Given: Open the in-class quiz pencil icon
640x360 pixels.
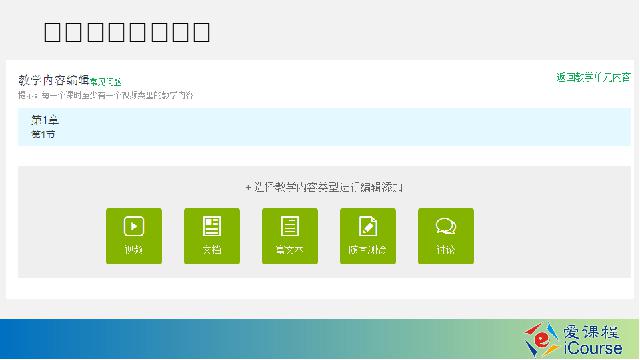Looking at the screenshot, I should (368, 226).
